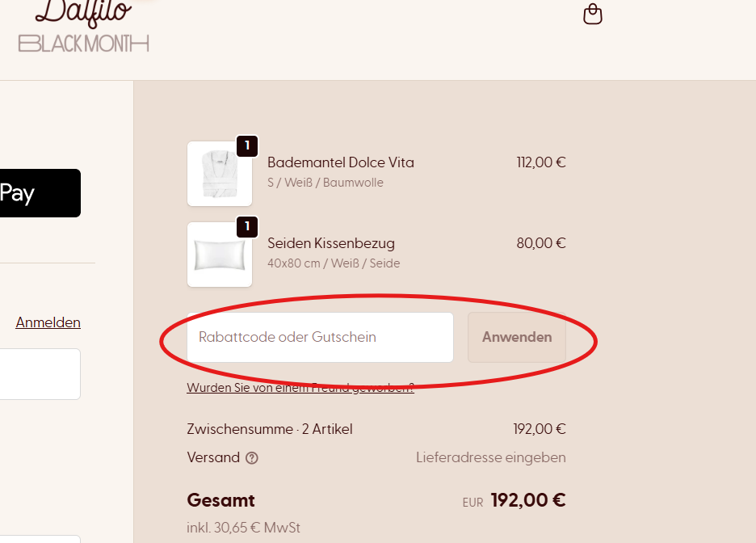
Task: Open the Seiden Kissenbezug pillow thumbnail
Action: coord(219,255)
